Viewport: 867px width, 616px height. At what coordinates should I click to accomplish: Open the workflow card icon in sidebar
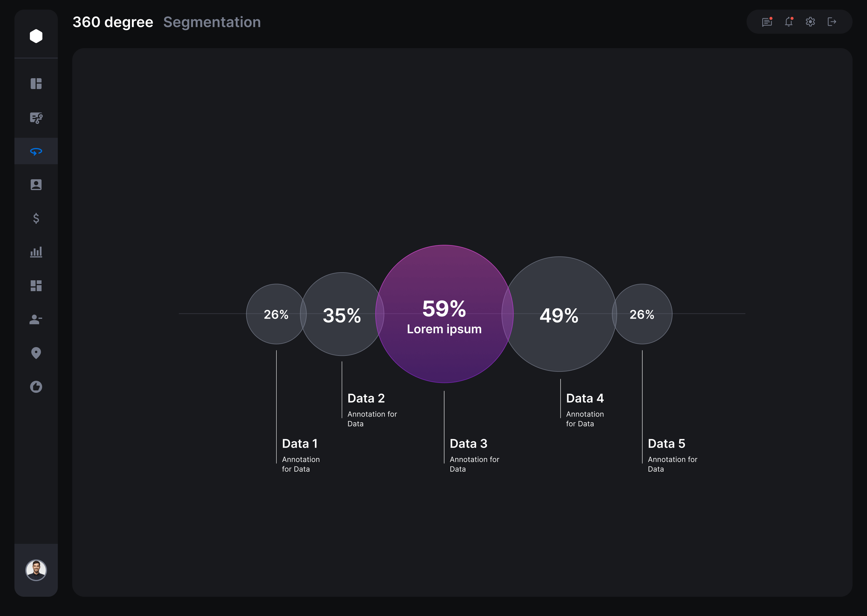tap(36, 118)
